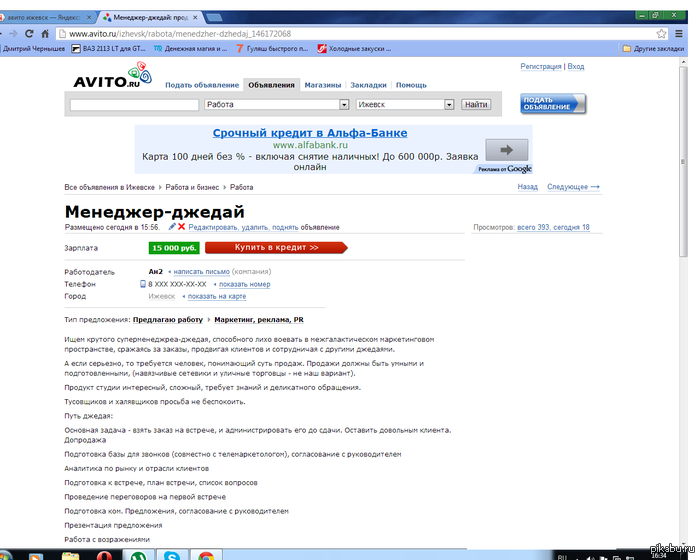Click the 'показать на карте' link
Screen dimensions: 700x560
click(215, 296)
